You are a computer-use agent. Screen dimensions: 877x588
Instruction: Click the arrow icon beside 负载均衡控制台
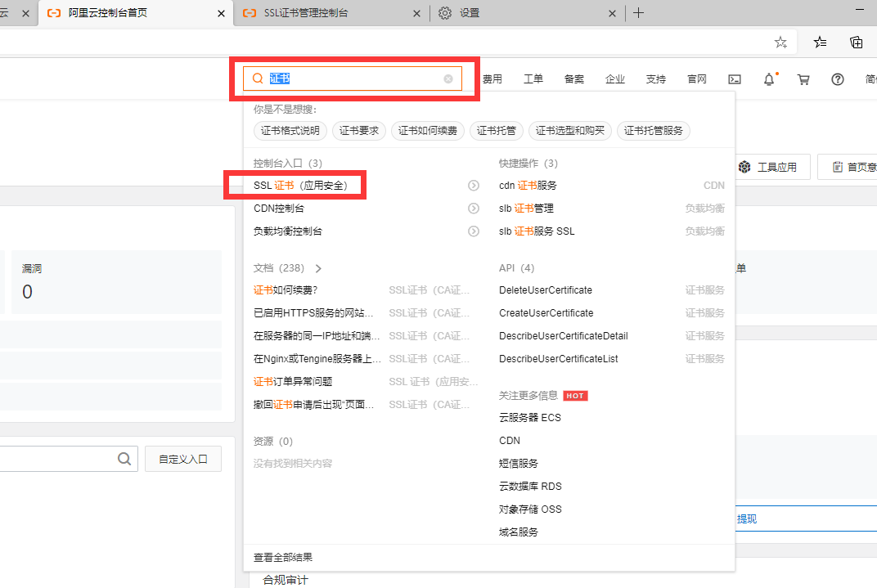[473, 231]
